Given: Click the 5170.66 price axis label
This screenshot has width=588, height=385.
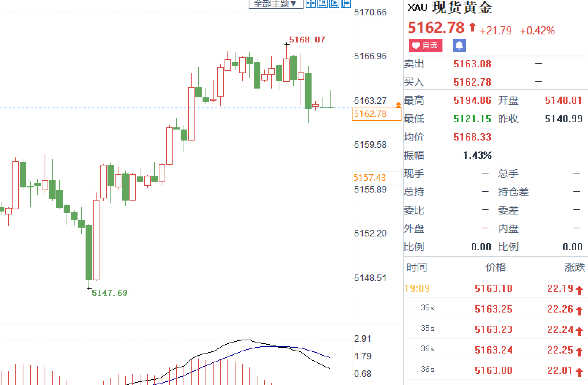Looking at the screenshot, I should [x=370, y=12].
